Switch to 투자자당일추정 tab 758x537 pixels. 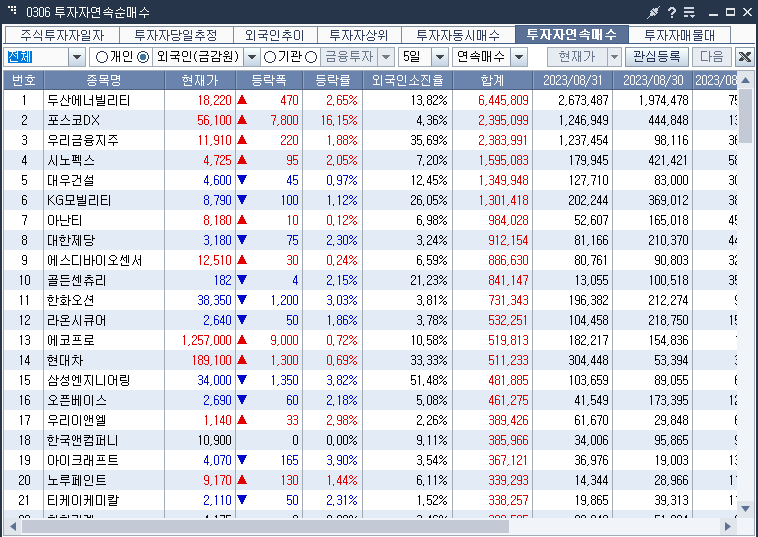[176, 35]
